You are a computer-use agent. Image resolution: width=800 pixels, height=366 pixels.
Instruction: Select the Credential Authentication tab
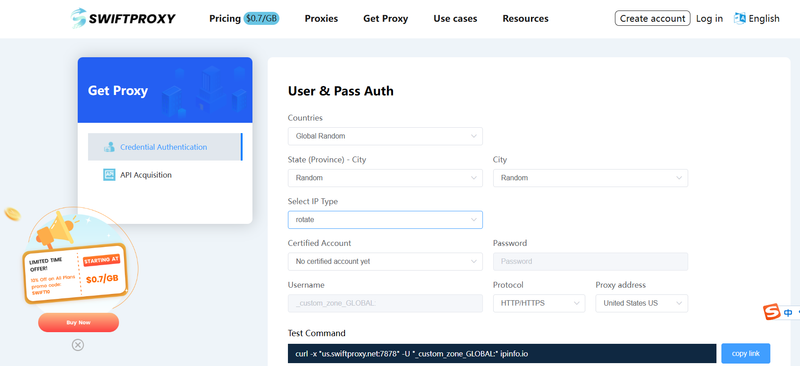(164, 147)
